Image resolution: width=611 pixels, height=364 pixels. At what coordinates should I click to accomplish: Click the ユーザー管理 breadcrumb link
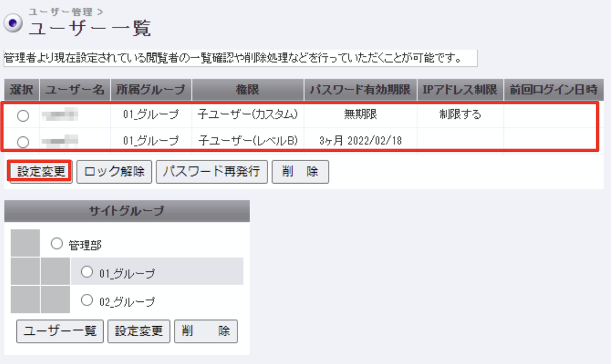(61, 12)
